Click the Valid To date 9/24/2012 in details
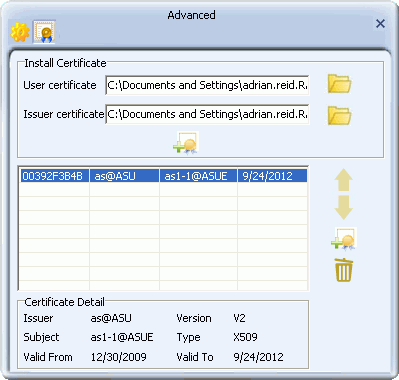 pyautogui.click(x=258, y=357)
